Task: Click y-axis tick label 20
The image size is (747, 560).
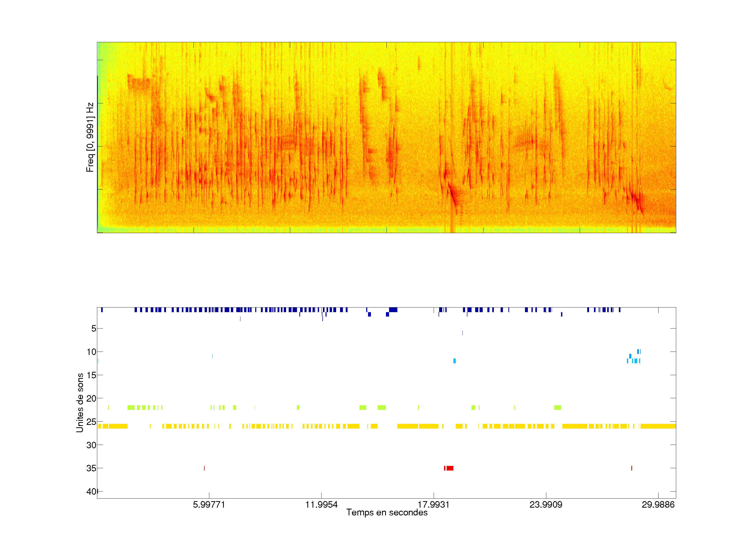Action: point(91,398)
